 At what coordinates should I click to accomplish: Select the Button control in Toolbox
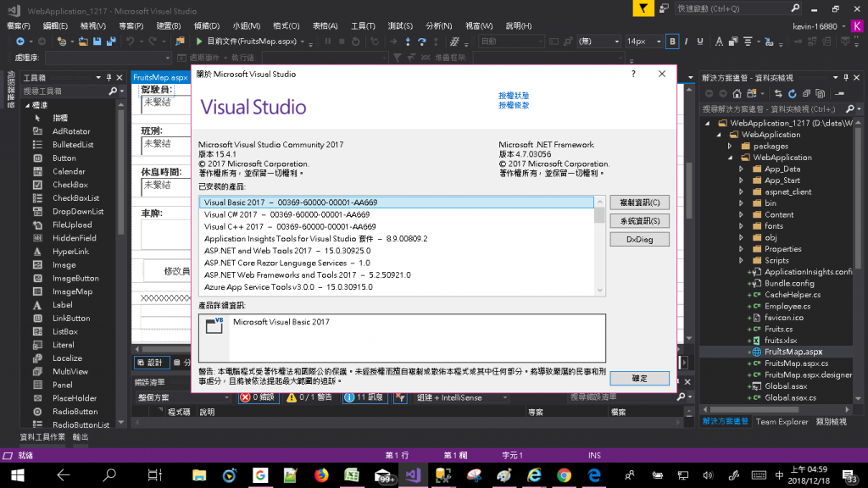(x=64, y=158)
